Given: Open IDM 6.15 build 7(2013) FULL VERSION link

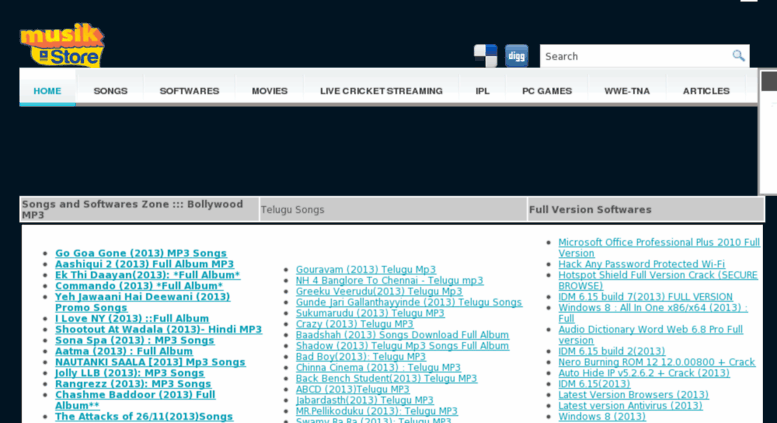Looking at the screenshot, I should coord(645,297).
